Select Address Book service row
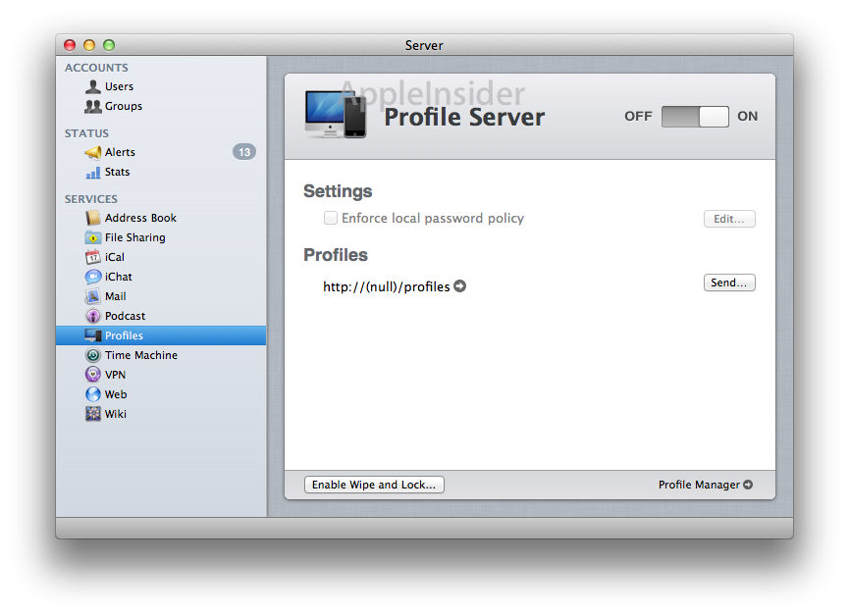The width and height of the screenshot is (849, 616). [x=161, y=218]
